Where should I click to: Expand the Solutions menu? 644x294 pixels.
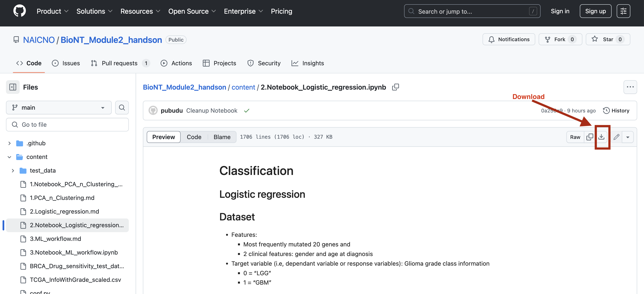click(94, 11)
